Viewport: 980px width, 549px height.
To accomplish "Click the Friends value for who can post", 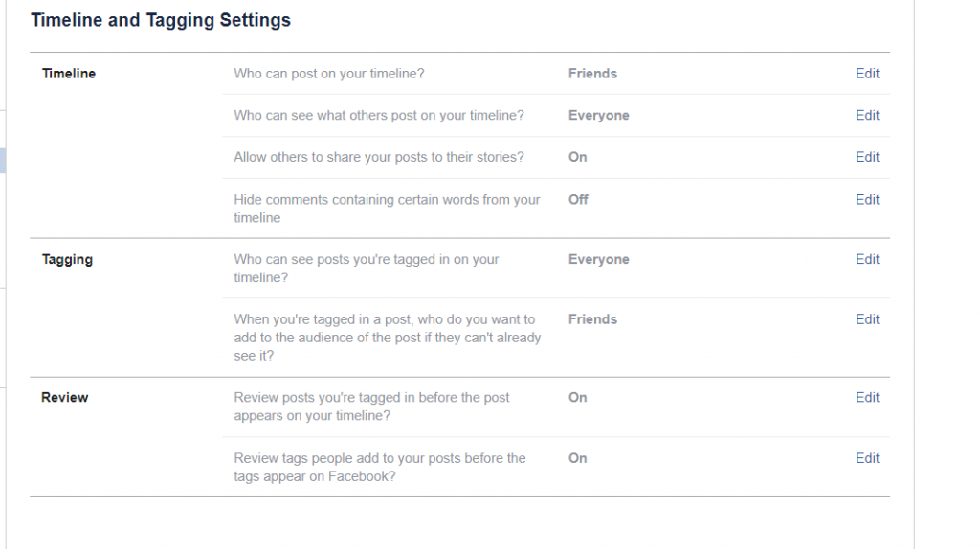I will 592,73.
